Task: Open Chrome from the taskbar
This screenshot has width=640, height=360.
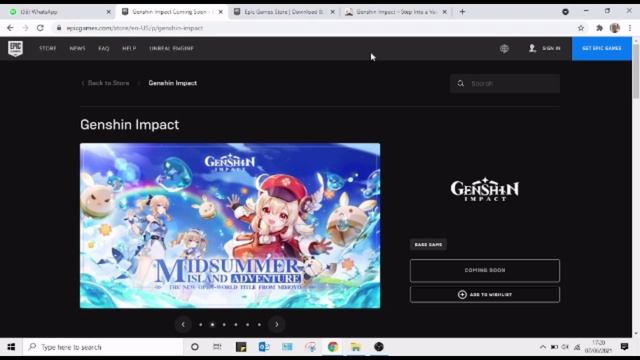Action: pyautogui.click(x=333, y=347)
